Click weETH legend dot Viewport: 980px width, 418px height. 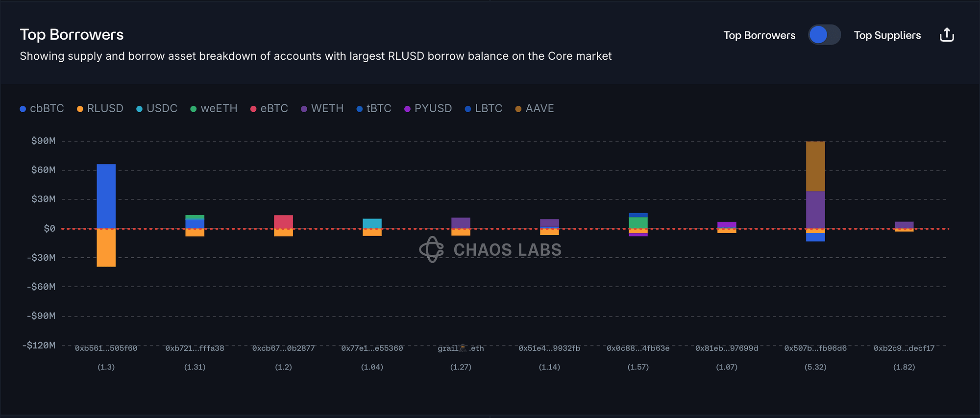(194, 109)
